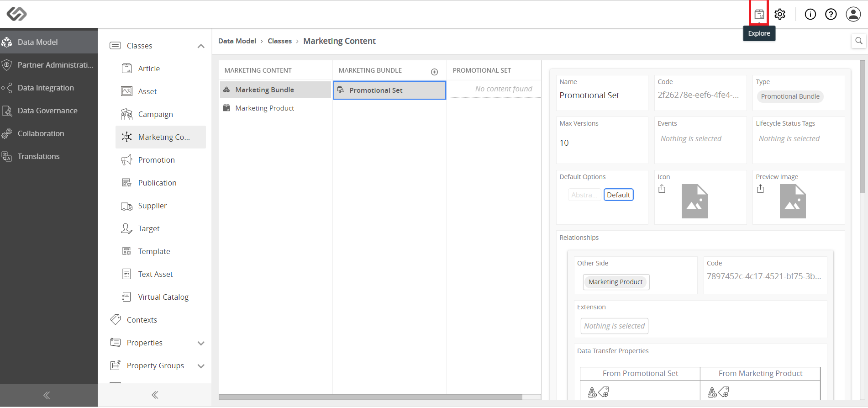This screenshot has width=868, height=408.
Task: Click the MARKETING CONTENT column header
Action: tap(258, 70)
